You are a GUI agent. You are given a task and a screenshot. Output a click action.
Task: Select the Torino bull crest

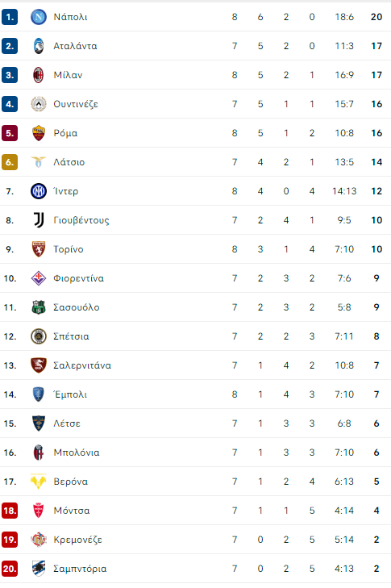38,249
